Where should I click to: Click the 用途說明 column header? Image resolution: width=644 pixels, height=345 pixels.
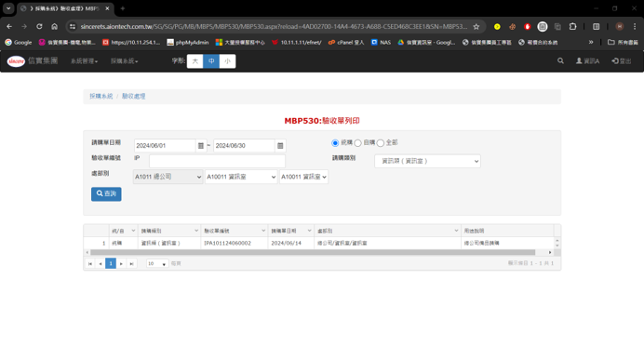point(507,231)
